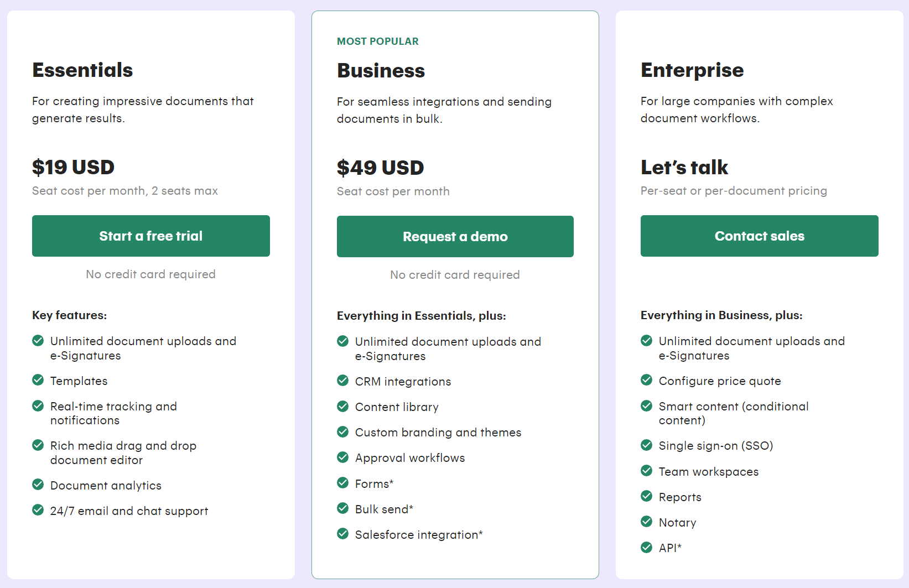Click the Configure price quote feature text

tap(720, 381)
